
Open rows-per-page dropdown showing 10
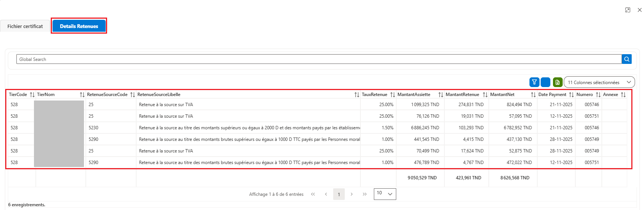385,194
